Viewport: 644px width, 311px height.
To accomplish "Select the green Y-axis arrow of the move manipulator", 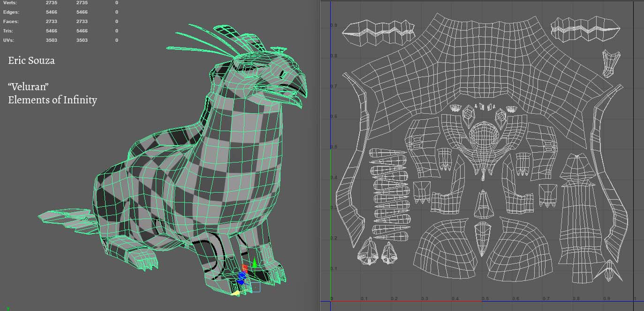I will 254,263.
